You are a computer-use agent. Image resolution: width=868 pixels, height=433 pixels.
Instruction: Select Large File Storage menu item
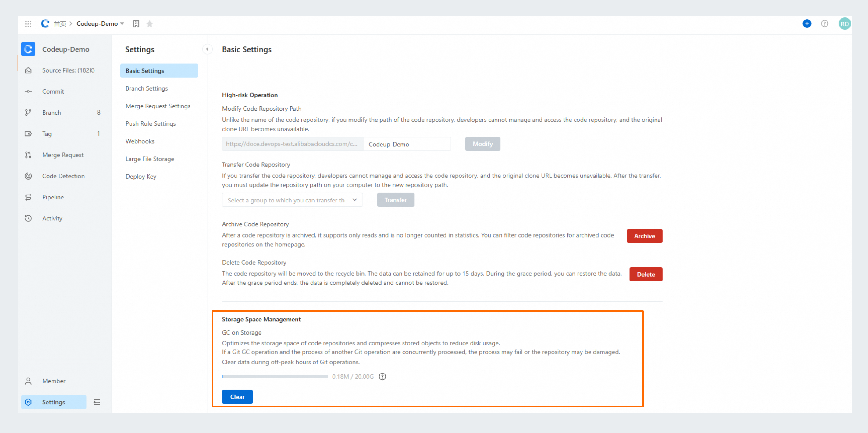coord(150,159)
